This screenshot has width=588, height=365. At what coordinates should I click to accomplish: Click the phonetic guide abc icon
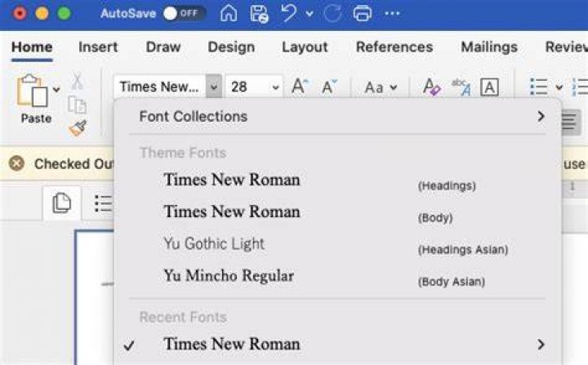(x=461, y=87)
